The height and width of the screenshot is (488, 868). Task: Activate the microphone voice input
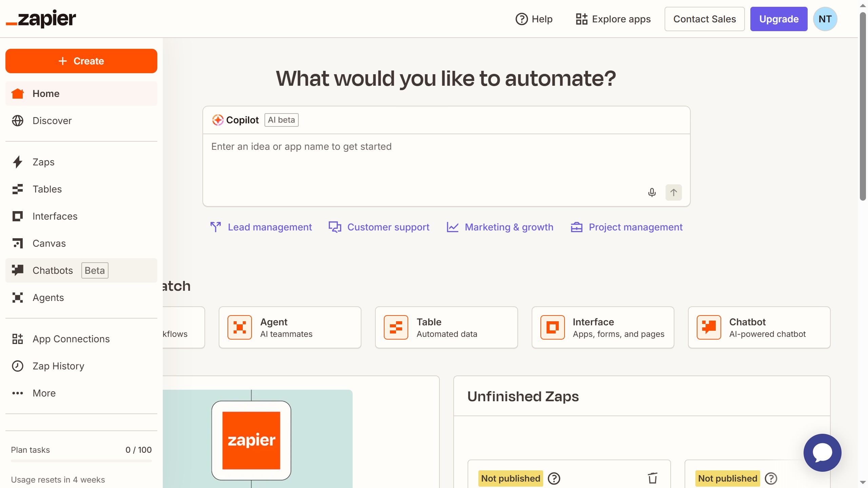(x=652, y=192)
